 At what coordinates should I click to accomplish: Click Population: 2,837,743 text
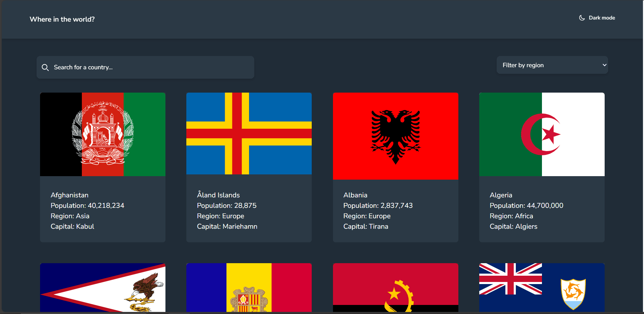point(378,205)
